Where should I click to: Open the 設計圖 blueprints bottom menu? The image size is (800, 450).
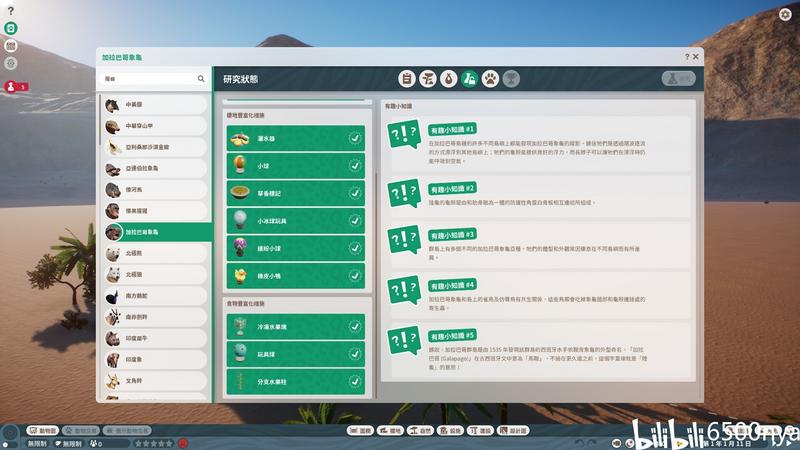514,431
